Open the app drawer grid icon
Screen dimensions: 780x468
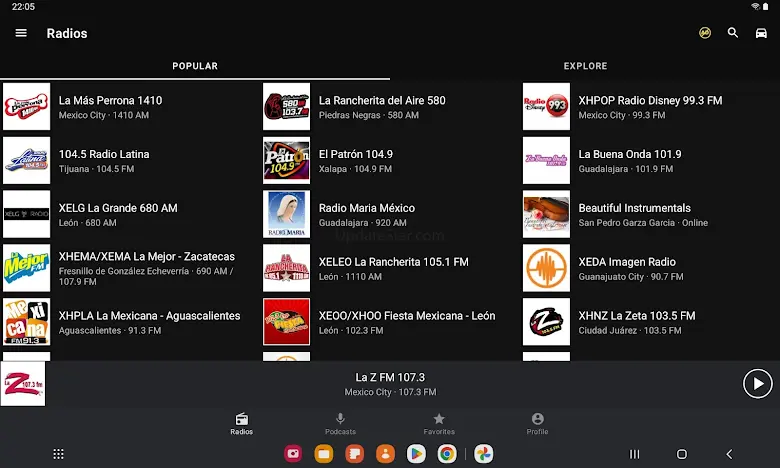pos(58,454)
